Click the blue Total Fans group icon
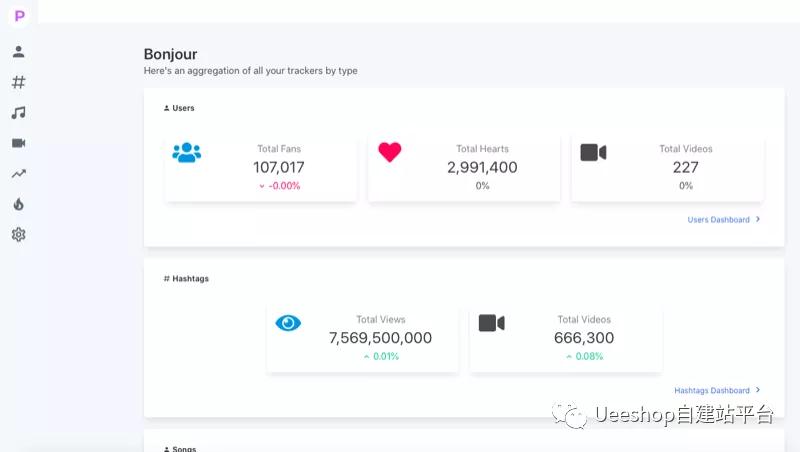This screenshot has height=452, width=800. (187, 153)
